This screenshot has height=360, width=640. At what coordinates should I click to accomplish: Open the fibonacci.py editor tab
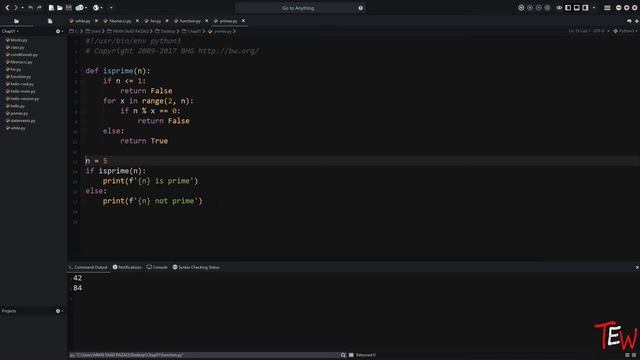[120, 21]
